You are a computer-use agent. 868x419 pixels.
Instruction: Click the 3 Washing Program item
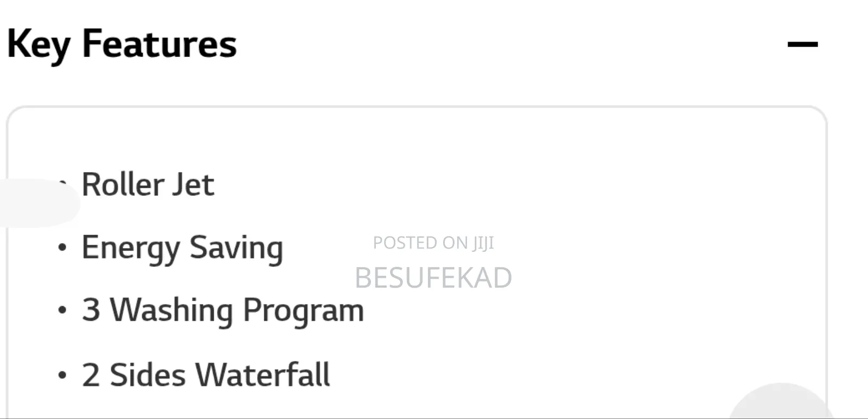coord(222,310)
